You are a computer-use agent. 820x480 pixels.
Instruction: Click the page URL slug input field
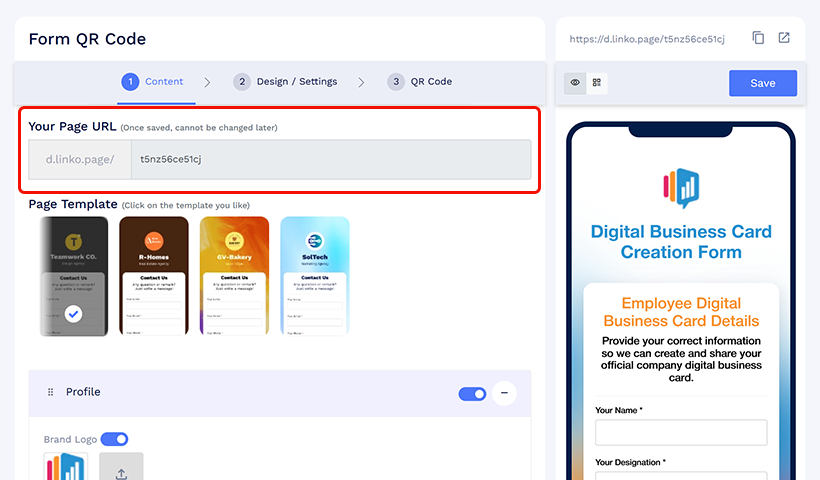(330, 160)
